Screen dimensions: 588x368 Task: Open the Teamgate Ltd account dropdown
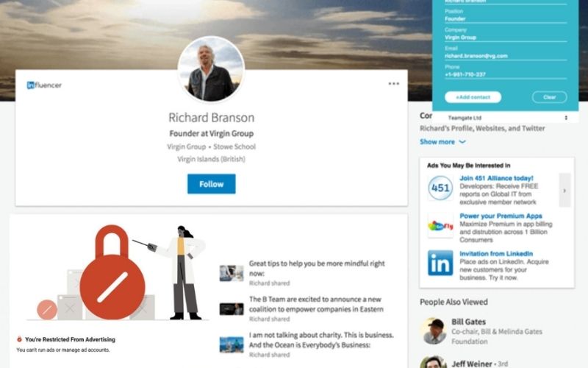pyautogui.click(x=507, y=118)
